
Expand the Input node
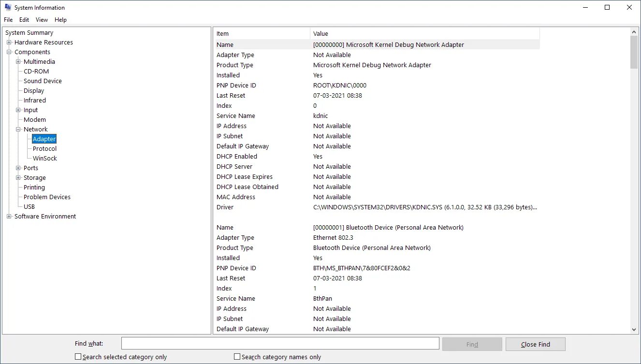point(18,110)
